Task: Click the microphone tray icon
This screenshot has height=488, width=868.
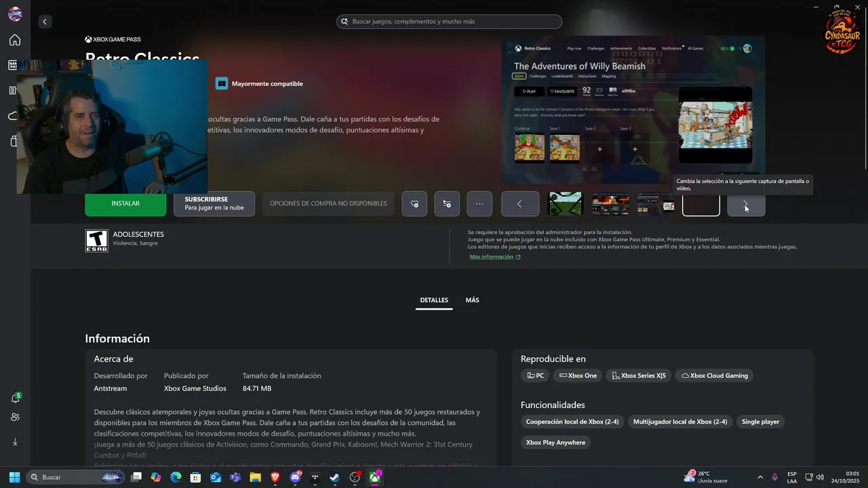Action: (x=774, y=477)
